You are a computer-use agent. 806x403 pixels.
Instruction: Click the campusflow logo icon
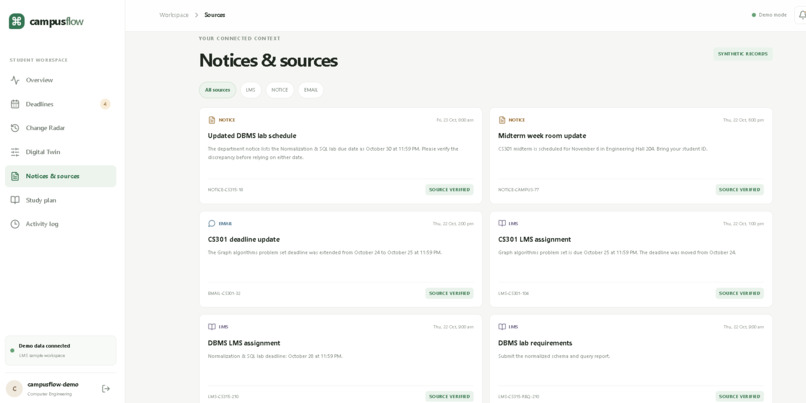coord(16,21)
